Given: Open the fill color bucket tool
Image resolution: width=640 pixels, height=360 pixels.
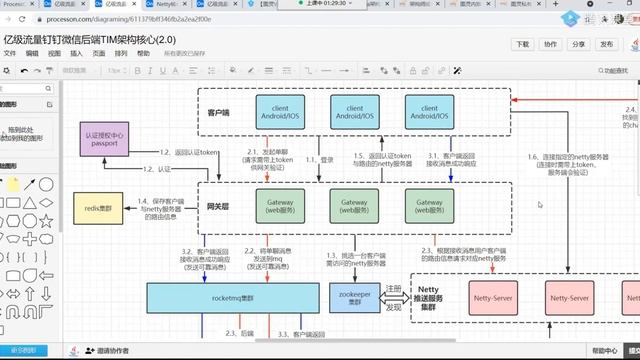Looking at the screenshot, I should (x=233, y=71).
